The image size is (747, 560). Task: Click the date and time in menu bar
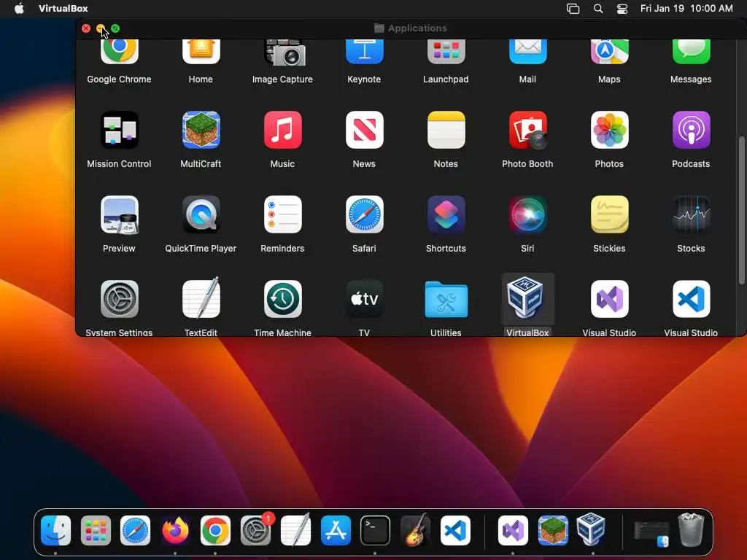[686, 8]
